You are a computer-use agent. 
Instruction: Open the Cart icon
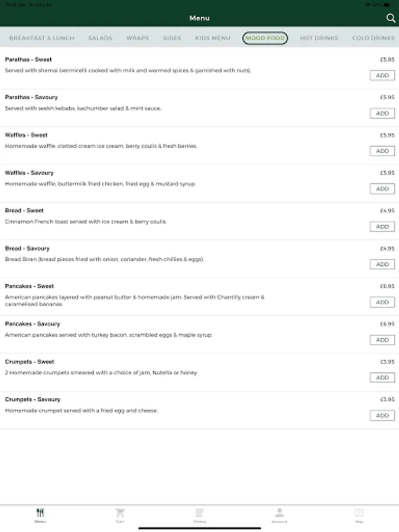click(x=120, y=514)
